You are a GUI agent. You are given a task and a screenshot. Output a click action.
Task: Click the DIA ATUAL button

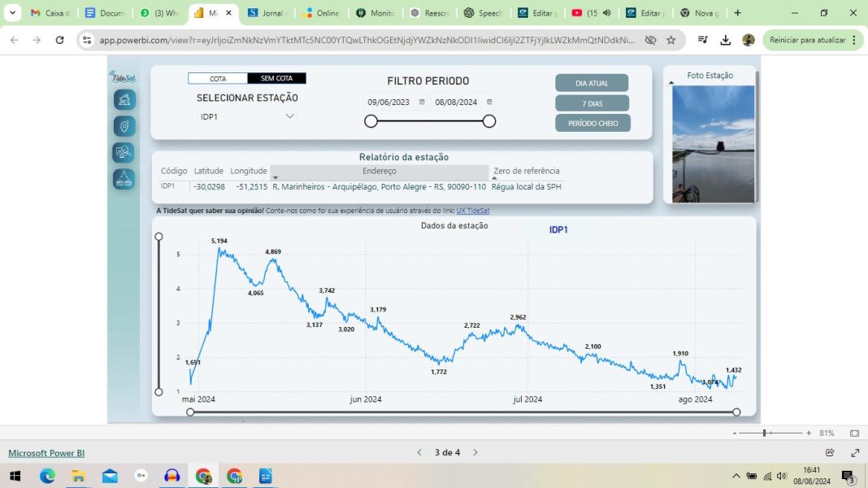click(x=592, y=83)
